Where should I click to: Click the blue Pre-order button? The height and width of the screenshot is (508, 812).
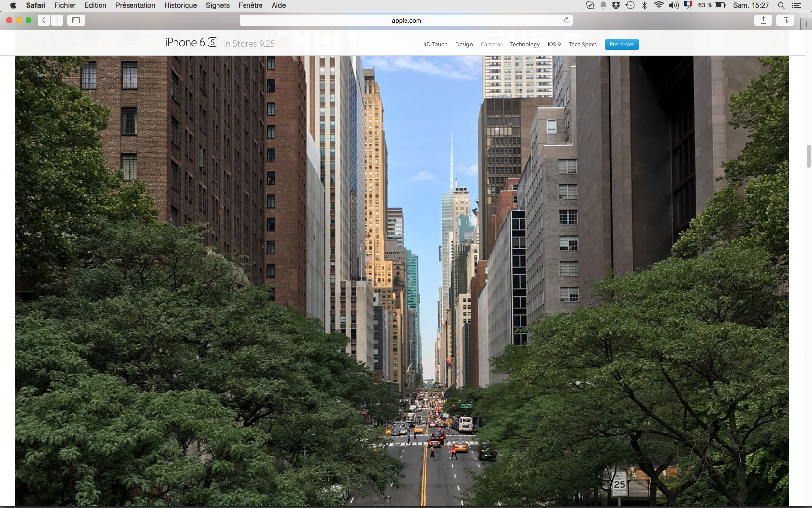coord(622,45)
